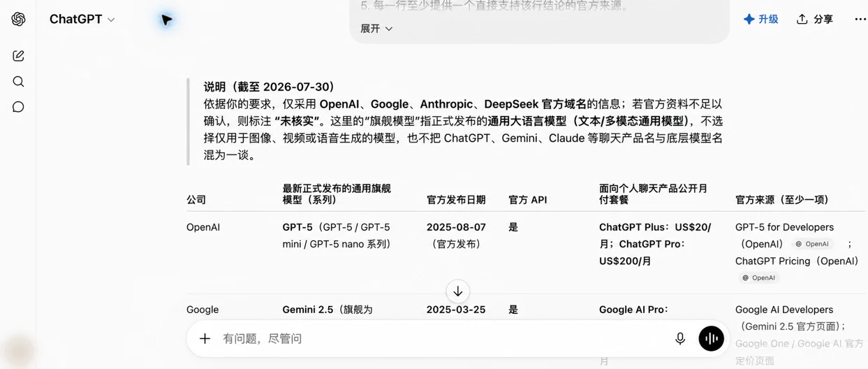This screenshot has height=369, width=868.
Task: Select the Google AI Pro plan text
Action: [633, 310]
